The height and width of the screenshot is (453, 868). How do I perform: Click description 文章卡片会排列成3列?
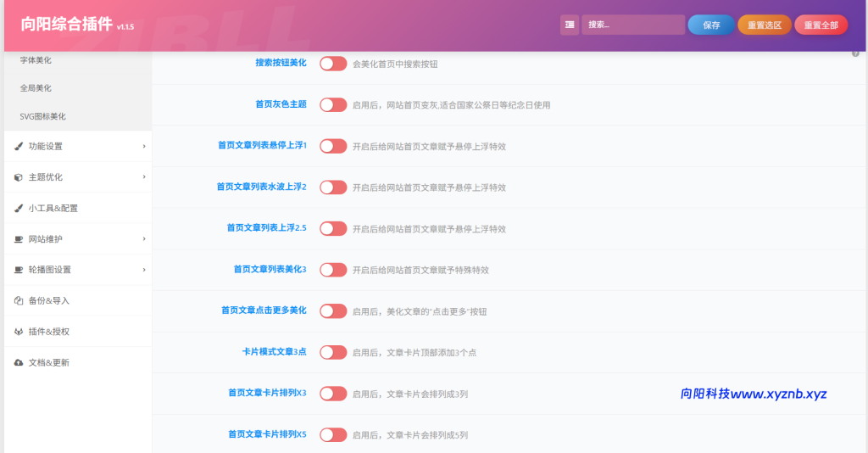[x=427, y=394]
